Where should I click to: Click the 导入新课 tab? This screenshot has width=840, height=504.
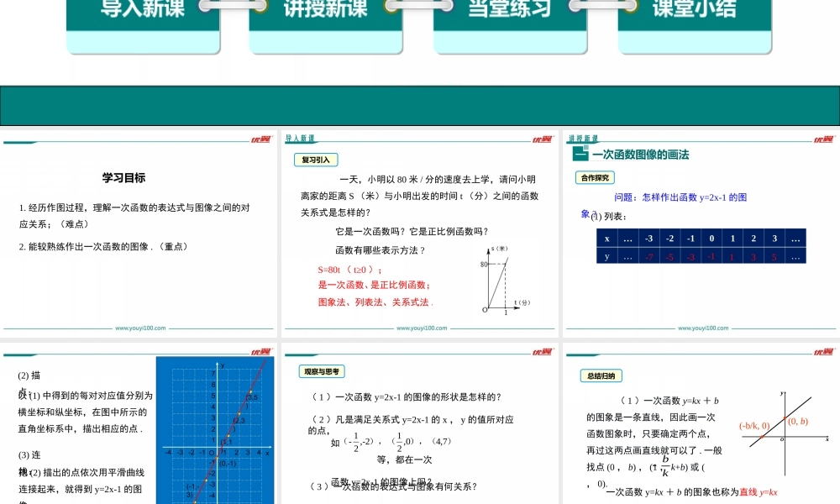point(143,12)
